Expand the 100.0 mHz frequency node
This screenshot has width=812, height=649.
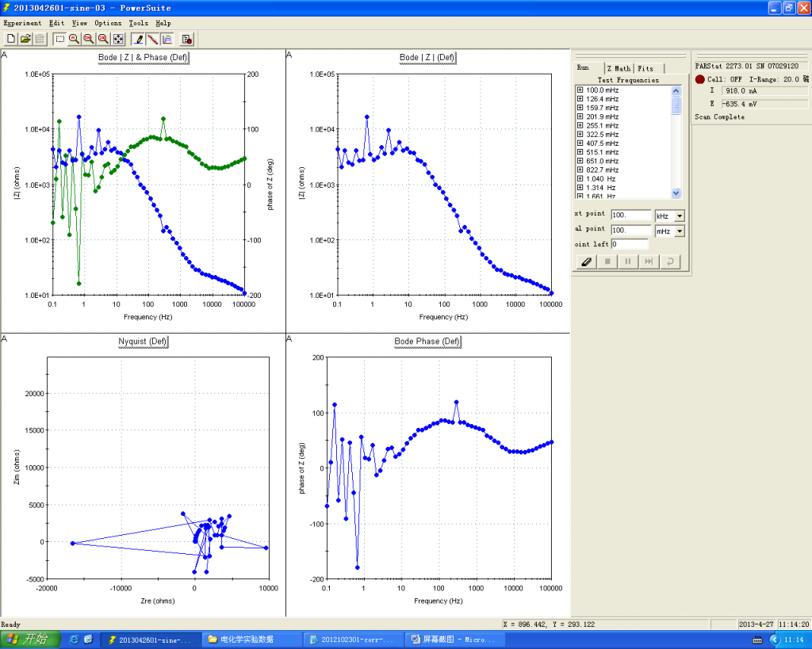pyautogui.click(x=580, y=90)
